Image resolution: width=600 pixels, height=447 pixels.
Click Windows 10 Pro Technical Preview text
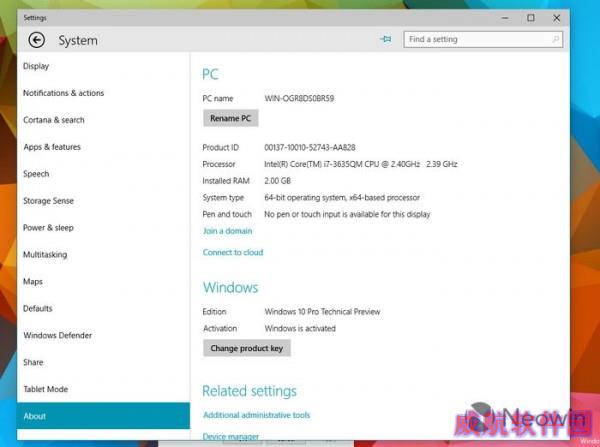(322, 312)
